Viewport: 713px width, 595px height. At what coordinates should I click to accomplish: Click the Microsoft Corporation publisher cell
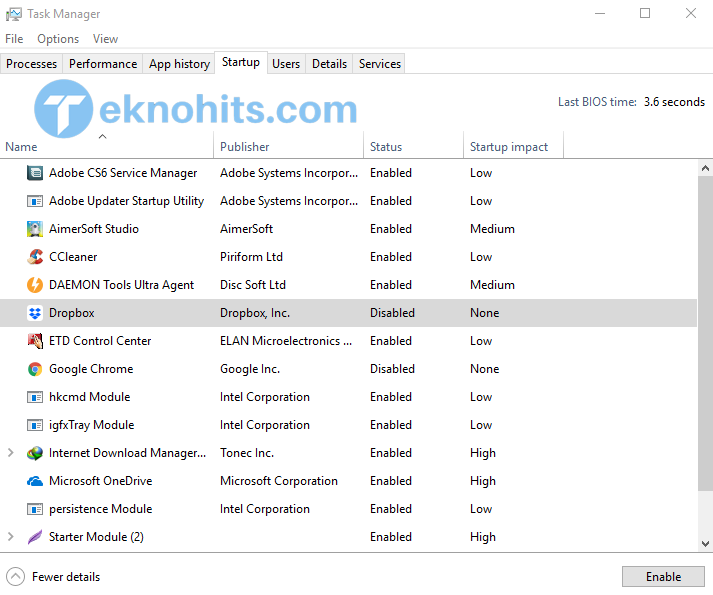point(279,481)
